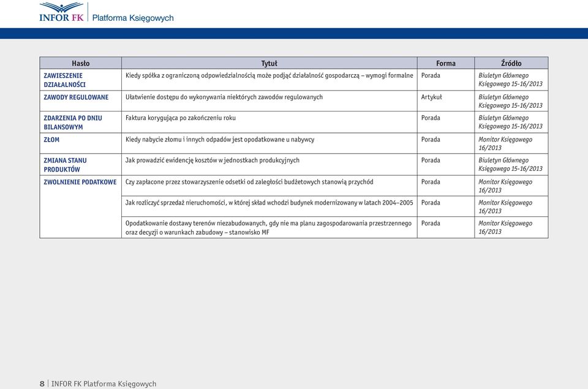Select the 'ZAWIESZENIE DZIAŁALNOŚCI' entry
Screen dimensions: 588x389
64,80
